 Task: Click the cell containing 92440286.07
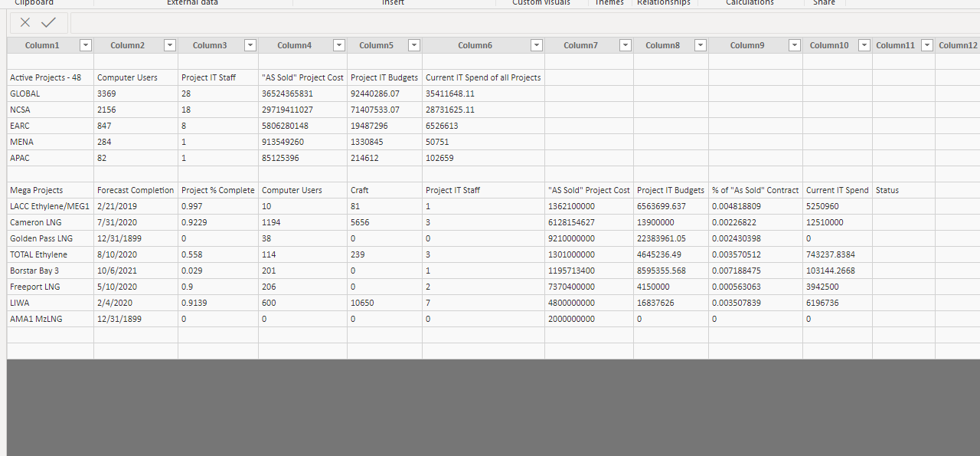(384, 93)
